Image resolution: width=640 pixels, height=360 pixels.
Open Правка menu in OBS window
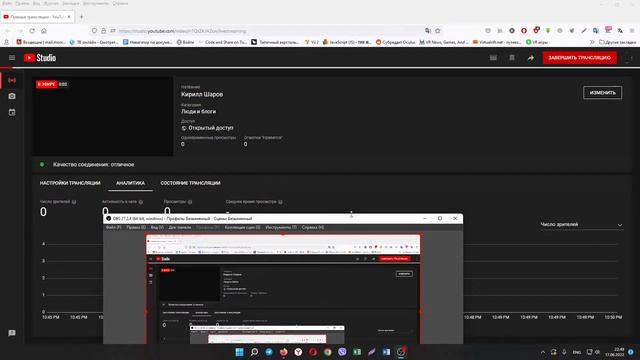(136, 227)
